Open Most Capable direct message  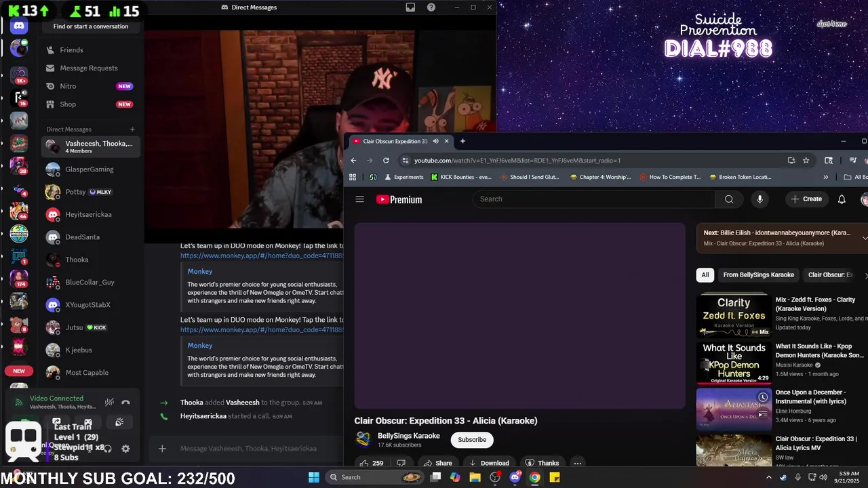coord(90,373)
